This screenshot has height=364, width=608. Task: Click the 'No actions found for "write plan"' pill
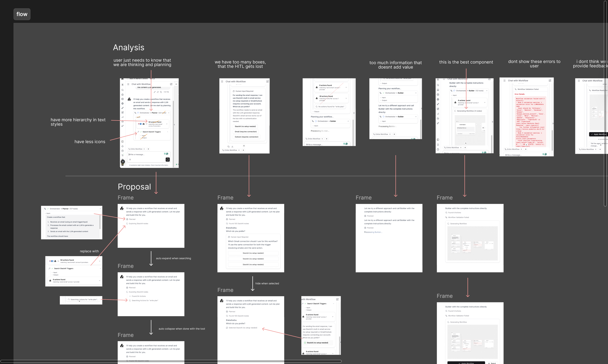pyautogui.click(x=330, y=106)
